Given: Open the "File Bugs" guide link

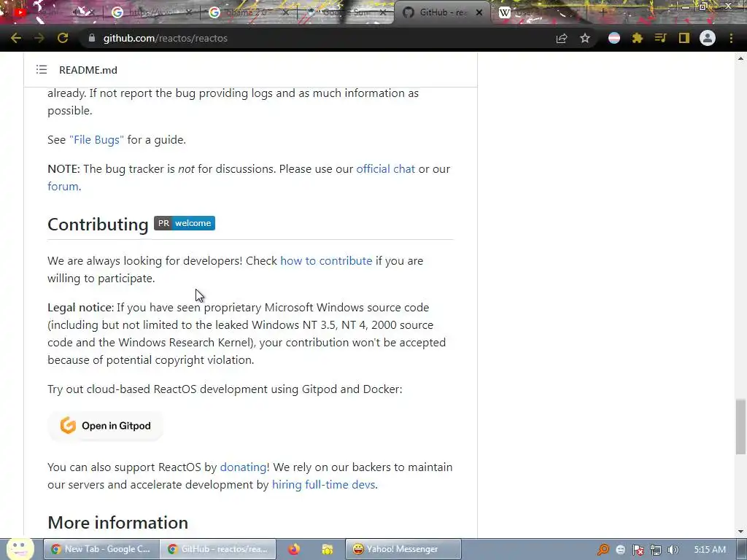Looking at the screenshot, I should tap(97, 139).
